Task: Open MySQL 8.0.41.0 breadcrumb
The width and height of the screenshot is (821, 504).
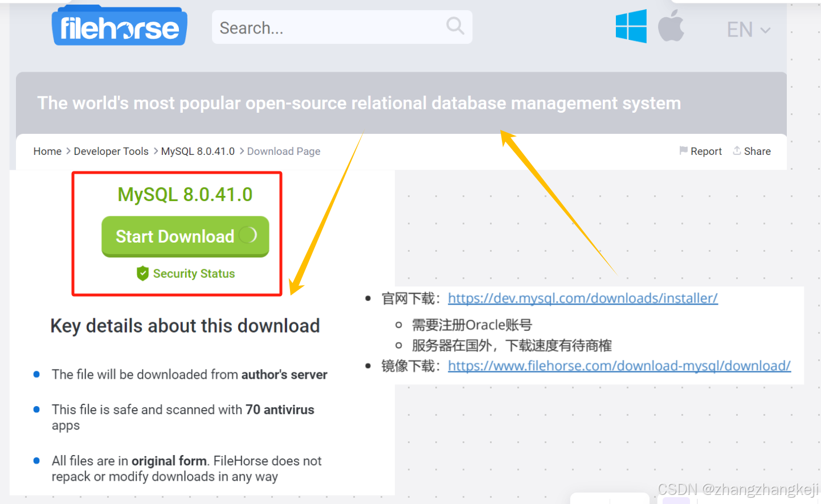Action: coord(198,151)
